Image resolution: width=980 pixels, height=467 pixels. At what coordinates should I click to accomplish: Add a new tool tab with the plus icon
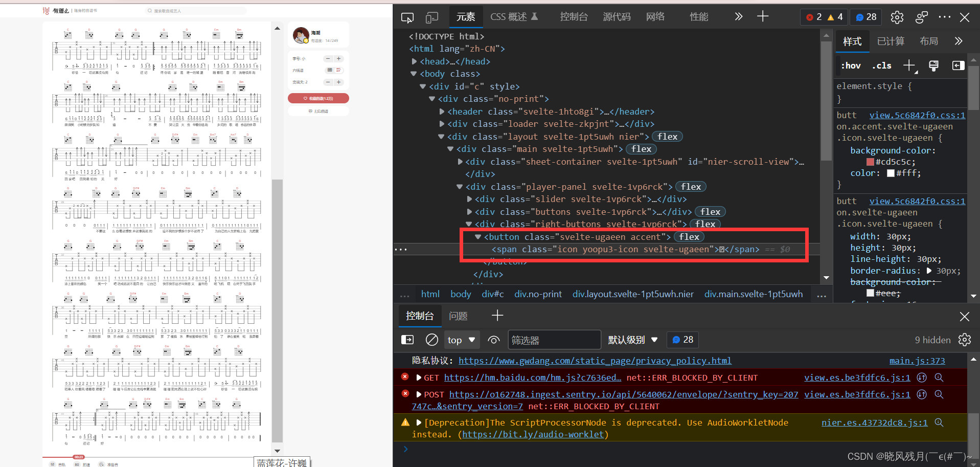(763, 16)
